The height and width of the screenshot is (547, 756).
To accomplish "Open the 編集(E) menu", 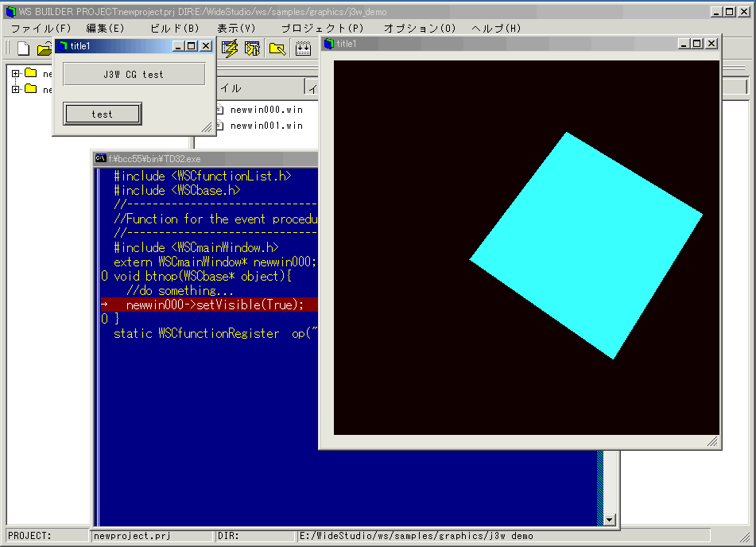I will [x=105, y=28].
